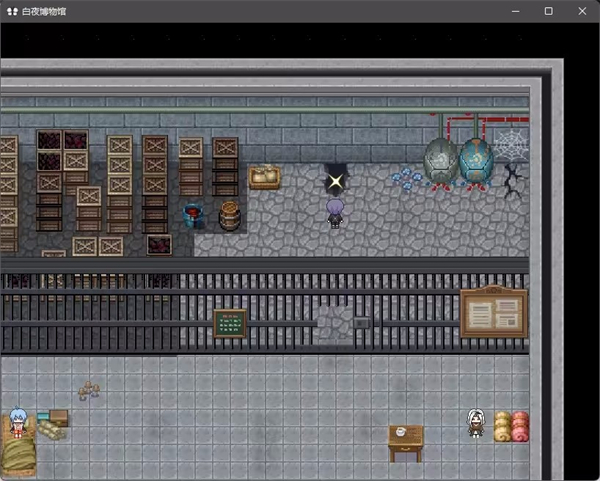
Task: Click the pink rolled bedding stack
Action: point(520,426)
